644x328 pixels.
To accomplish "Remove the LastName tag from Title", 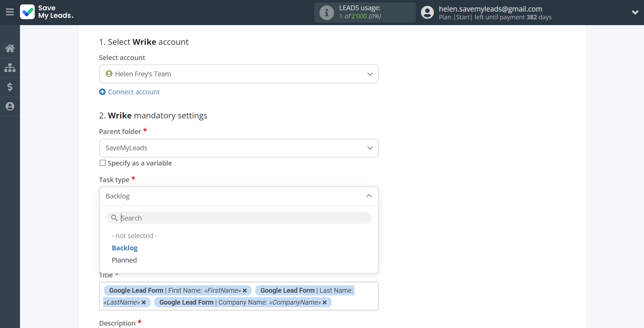I will click(144, 303).
